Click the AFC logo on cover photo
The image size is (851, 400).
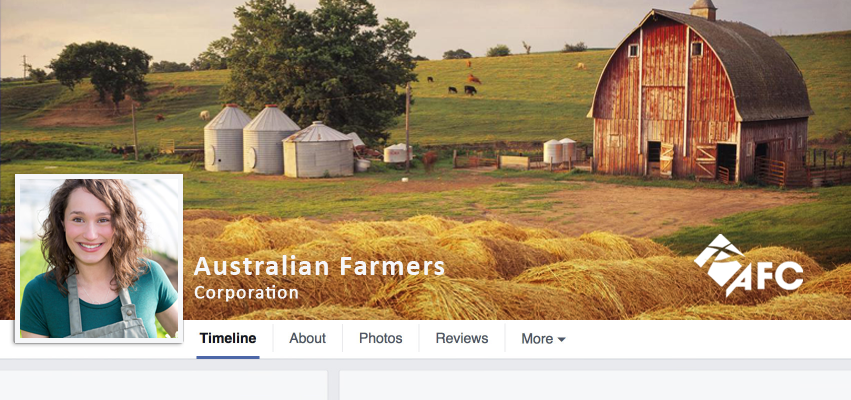[x=748, y=265]
